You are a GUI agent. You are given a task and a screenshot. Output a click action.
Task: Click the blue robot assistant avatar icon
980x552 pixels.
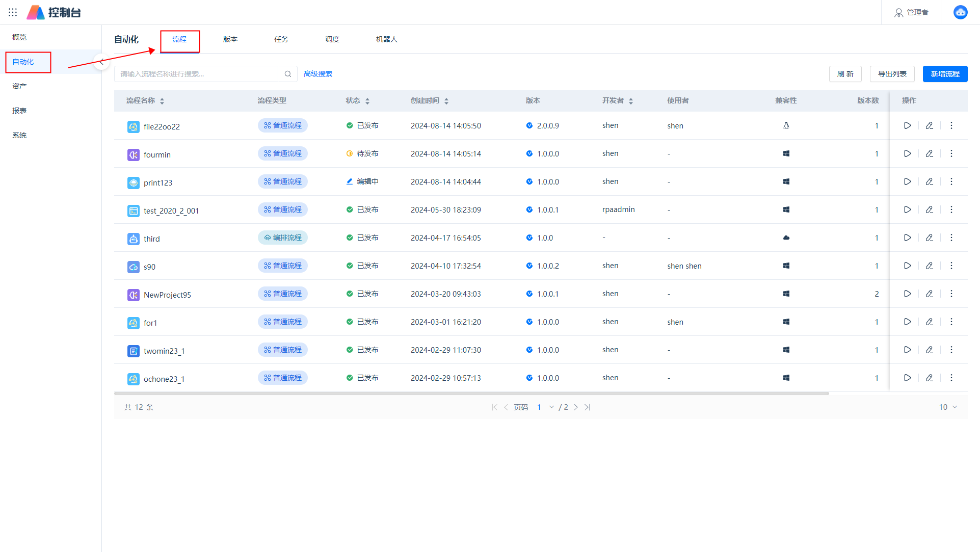pyautogui.click(x=960, y=12)
